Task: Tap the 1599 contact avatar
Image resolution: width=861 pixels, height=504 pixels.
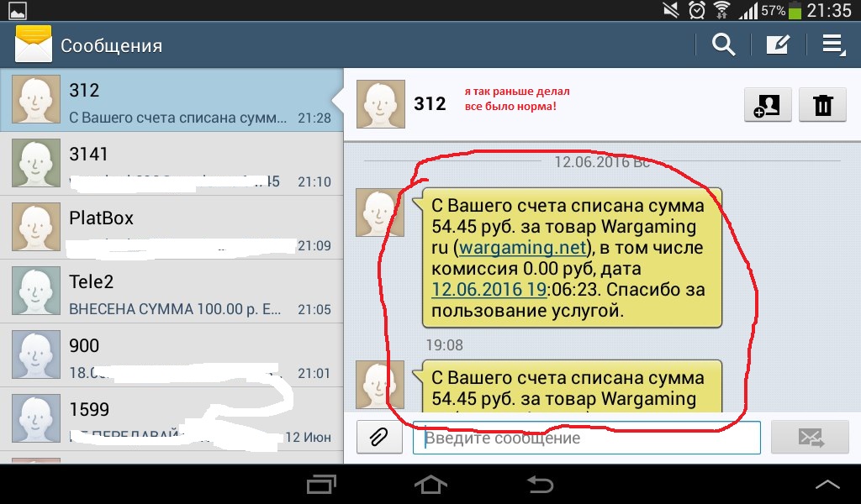Action: coord(36,418)
